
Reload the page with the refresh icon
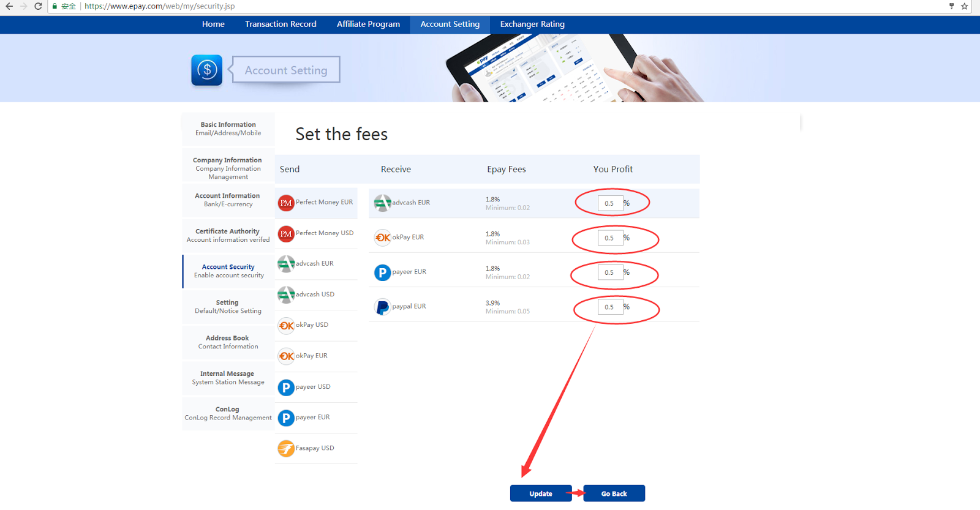(x=38, y=6)
